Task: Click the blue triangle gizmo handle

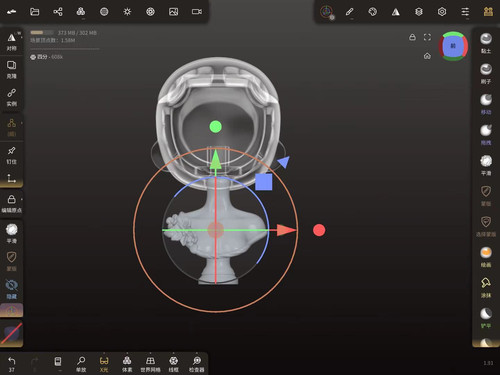Action: 283,162
